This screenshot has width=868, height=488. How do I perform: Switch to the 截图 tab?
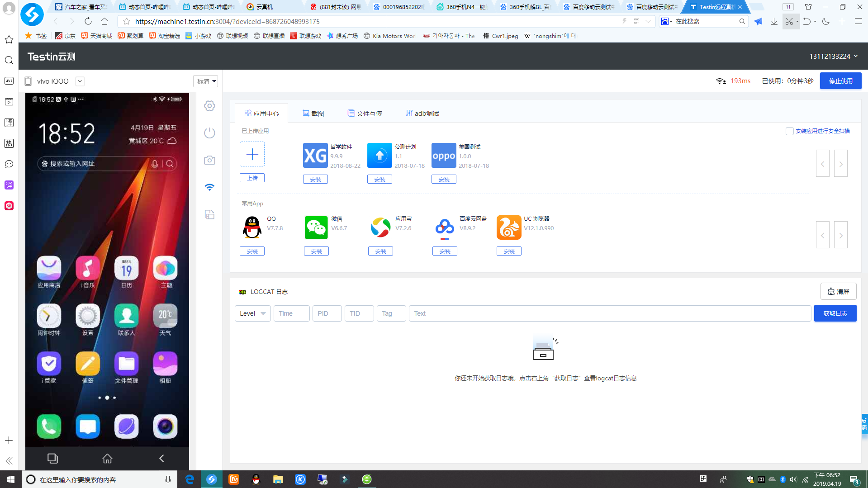[313, 113]
